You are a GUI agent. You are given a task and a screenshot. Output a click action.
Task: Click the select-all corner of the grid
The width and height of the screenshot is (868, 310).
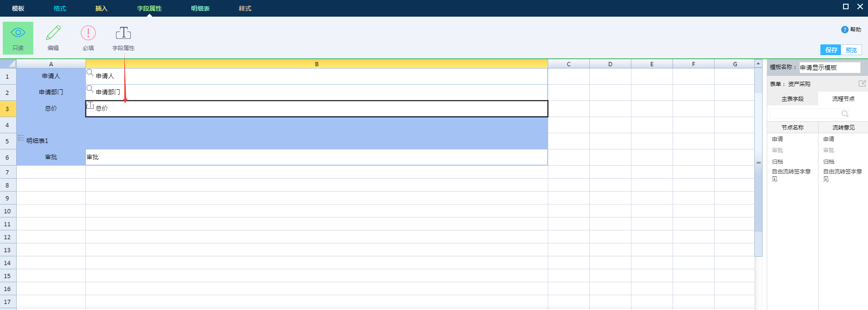click(8, 64)
